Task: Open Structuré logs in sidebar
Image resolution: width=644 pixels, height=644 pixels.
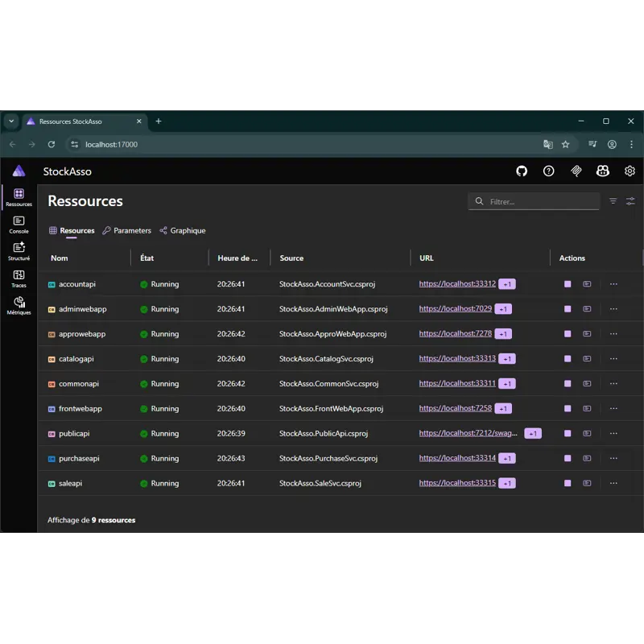Action: [x=19, y=251]
